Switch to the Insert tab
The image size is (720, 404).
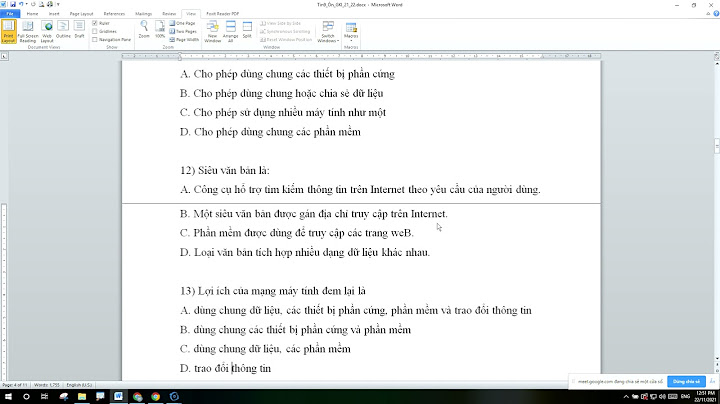54,14
